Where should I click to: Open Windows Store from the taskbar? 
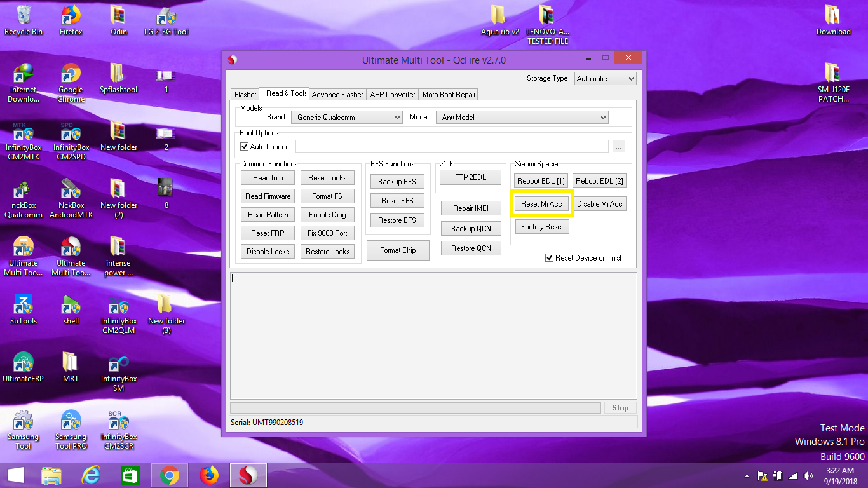click(130, 475)
